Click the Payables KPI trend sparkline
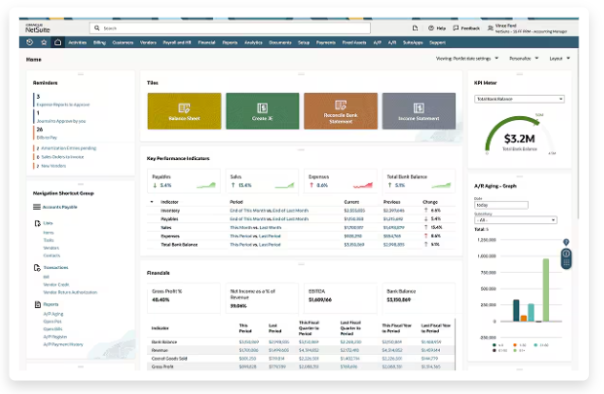Viewport: 604px width, 394px height. (206, 185)
